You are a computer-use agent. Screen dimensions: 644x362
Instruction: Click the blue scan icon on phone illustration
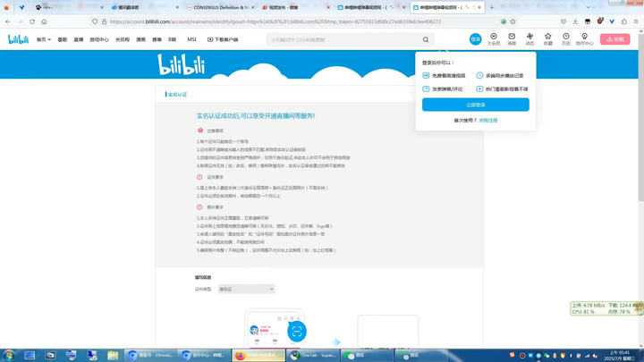pos(297,332)
